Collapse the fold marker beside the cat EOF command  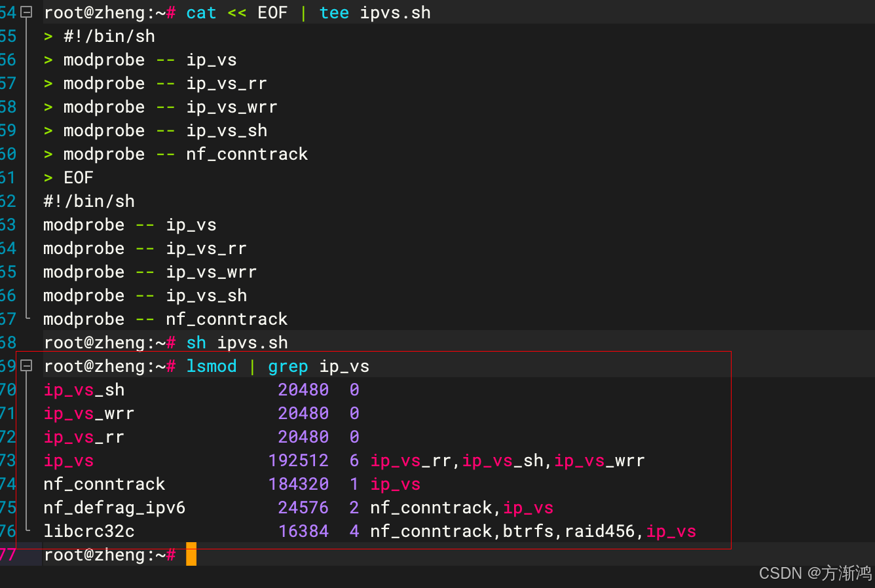click(27, 12)
